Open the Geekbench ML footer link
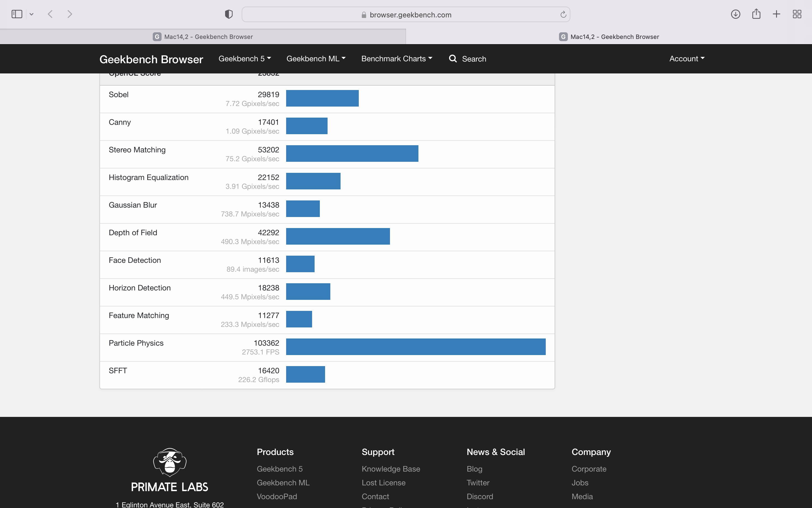The image size is (812, 508). (283, 483)
